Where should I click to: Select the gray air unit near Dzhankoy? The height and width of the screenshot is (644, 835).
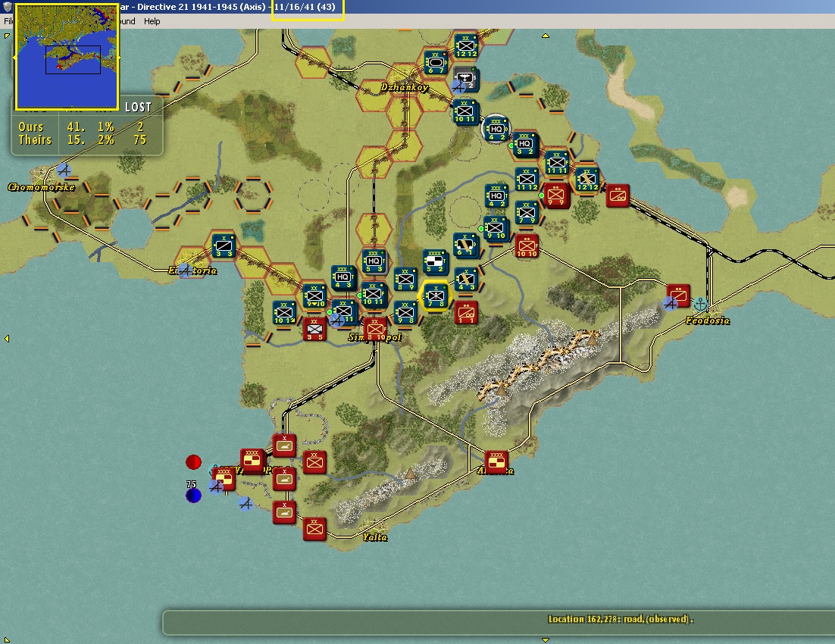coord(465,78)
